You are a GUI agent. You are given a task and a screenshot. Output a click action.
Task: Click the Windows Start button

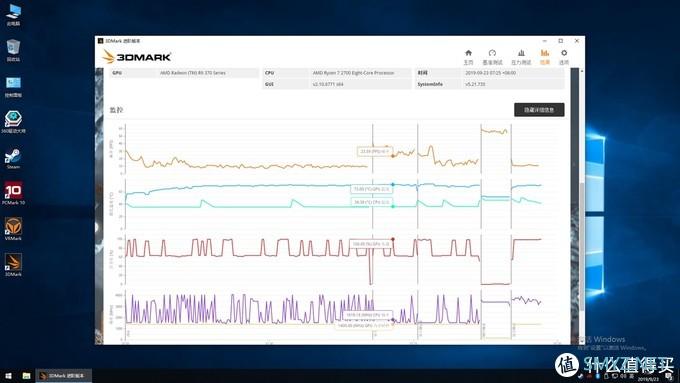[x=8, y=376]
